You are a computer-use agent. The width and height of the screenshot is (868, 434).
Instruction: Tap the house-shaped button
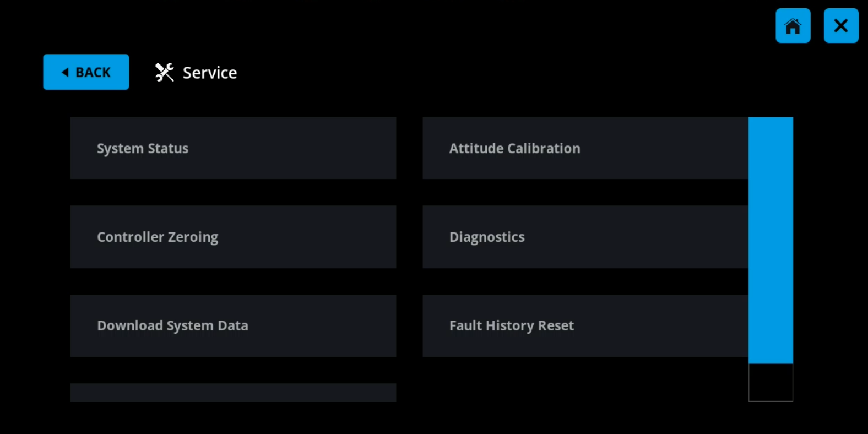[x=793, y=26]
